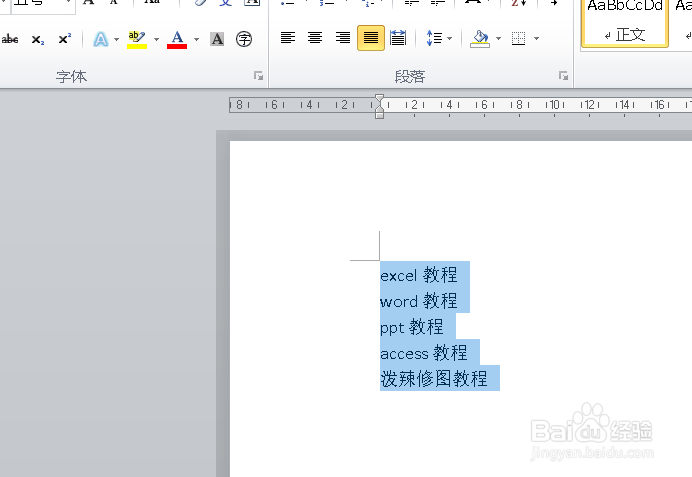This screenshot has width=692, height=477.
Task: Open the enclosed character (字) tool
Action: [244, 39]
